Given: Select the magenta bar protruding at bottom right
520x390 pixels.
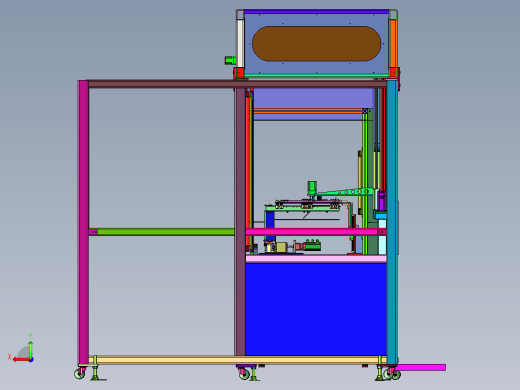Looking at the screenshot, I should [x=422, y=367].
